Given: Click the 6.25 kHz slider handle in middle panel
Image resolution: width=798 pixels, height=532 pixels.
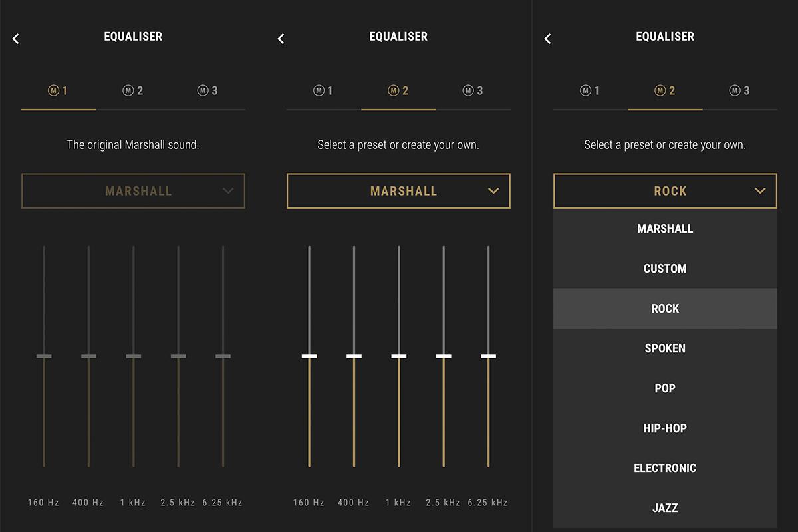Looking at the screenshot, I should point(489,356).
